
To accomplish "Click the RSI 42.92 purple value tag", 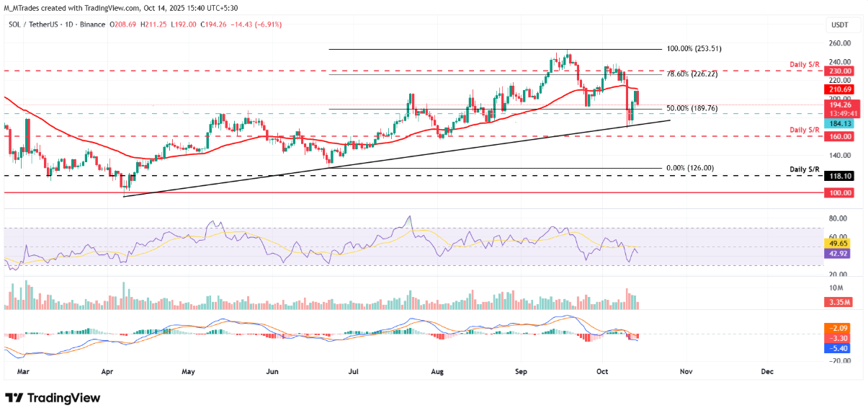I will [x=839, y=254].
